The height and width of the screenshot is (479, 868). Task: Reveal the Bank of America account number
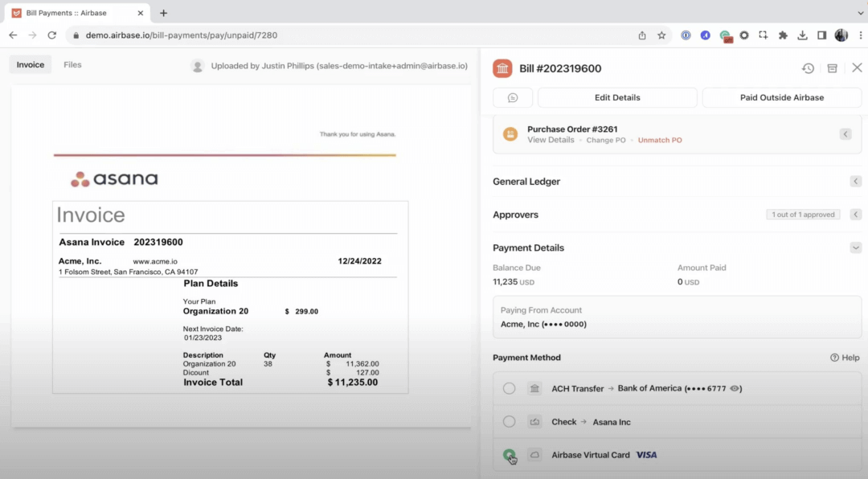pos(735,389)
